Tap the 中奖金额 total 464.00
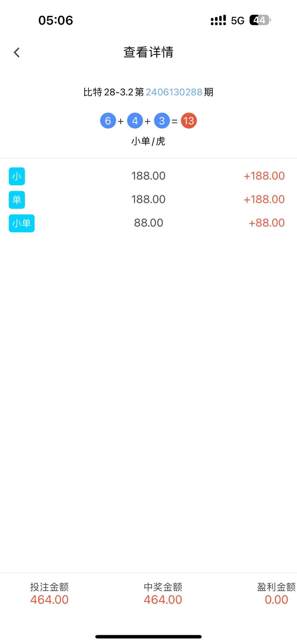 [163, 600]
